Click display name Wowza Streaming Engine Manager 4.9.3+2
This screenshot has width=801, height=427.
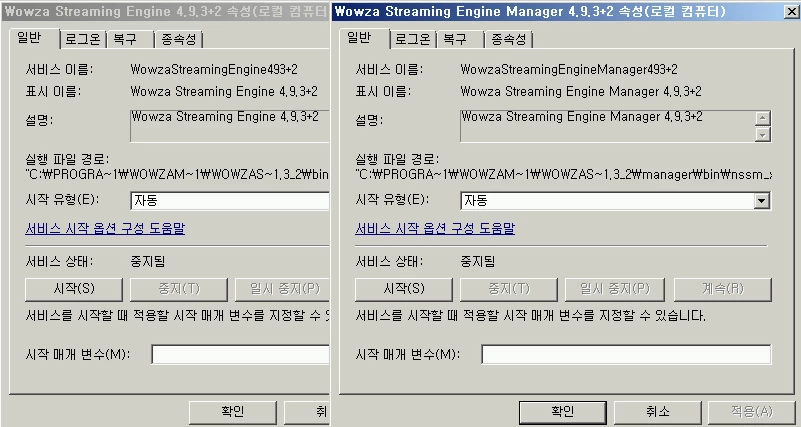pos(581,92)
